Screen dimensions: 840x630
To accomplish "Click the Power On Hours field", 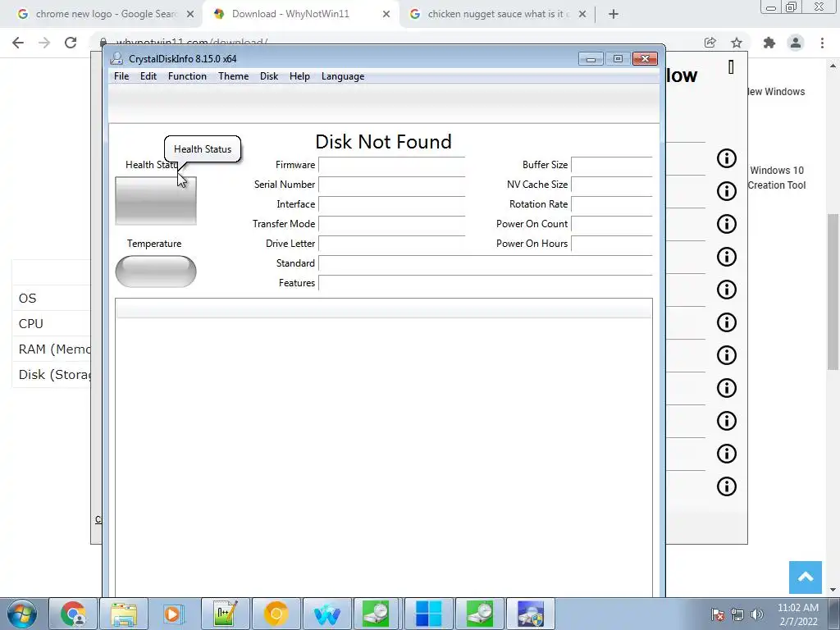I will tap(612, 244).
